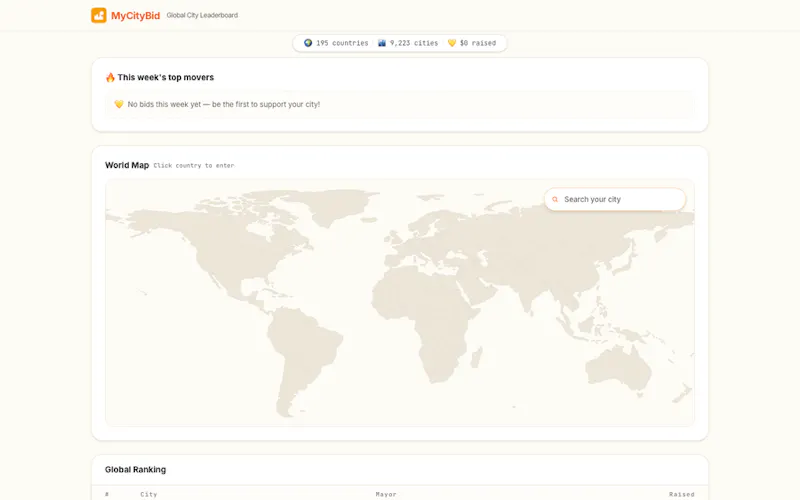
Task: Click the Mayor column header
Action: [386, 494]
